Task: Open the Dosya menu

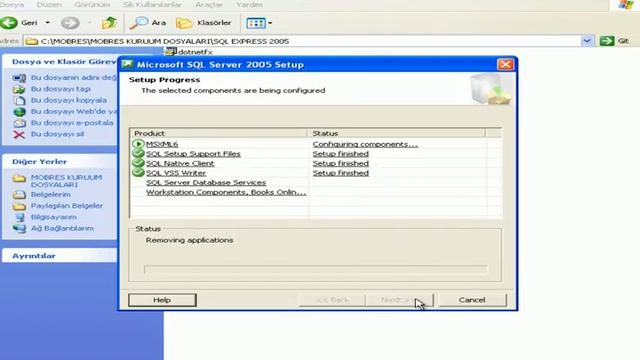Action: (12, 5)
